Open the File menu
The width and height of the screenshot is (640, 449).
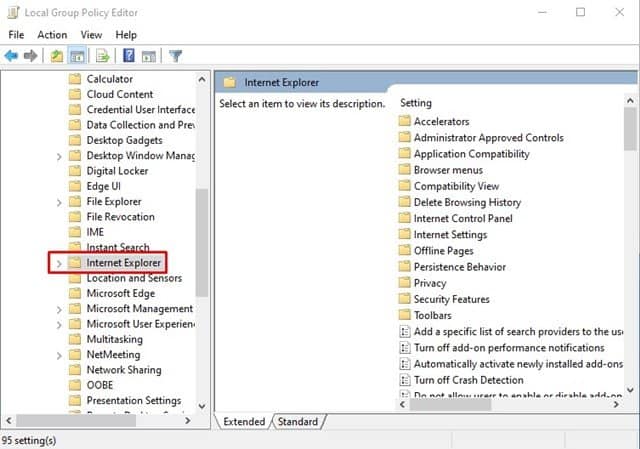click(16, 35)
